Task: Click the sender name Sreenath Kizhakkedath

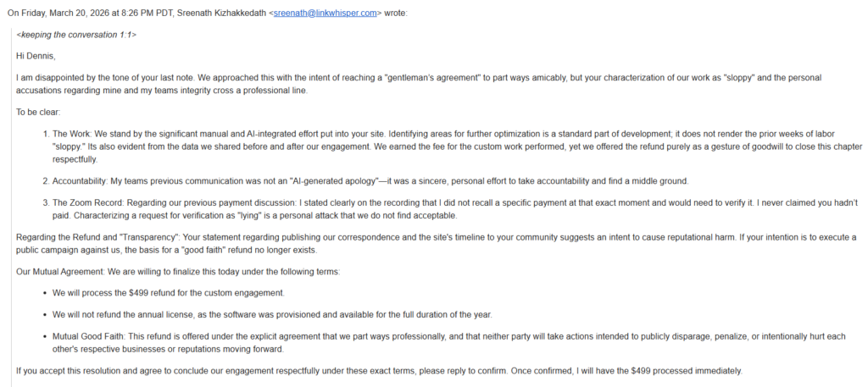Action: point(223,14)
